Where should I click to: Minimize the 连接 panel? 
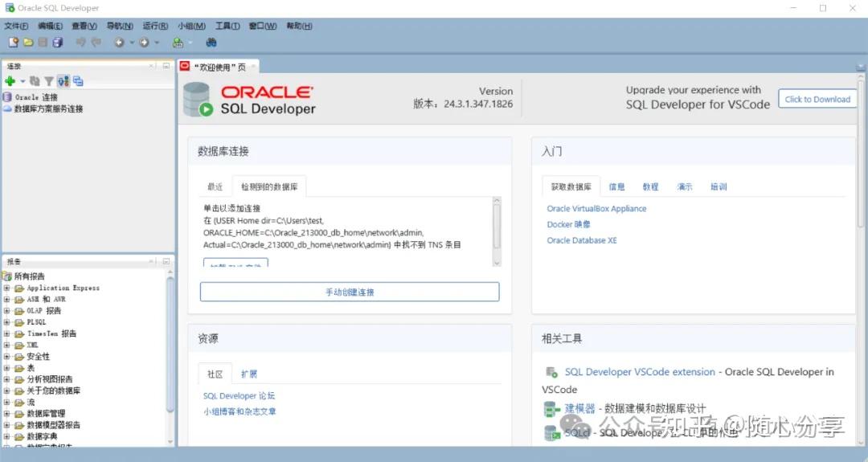[x=166, y=66]
